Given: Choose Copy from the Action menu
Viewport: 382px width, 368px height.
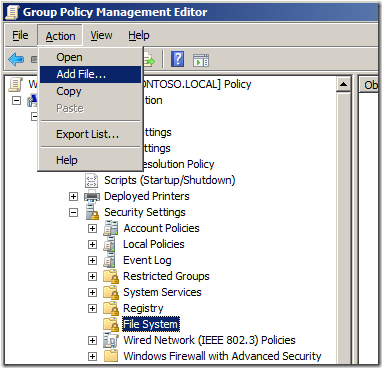Looking at the screenshot, I should click(x=90, y=91).
